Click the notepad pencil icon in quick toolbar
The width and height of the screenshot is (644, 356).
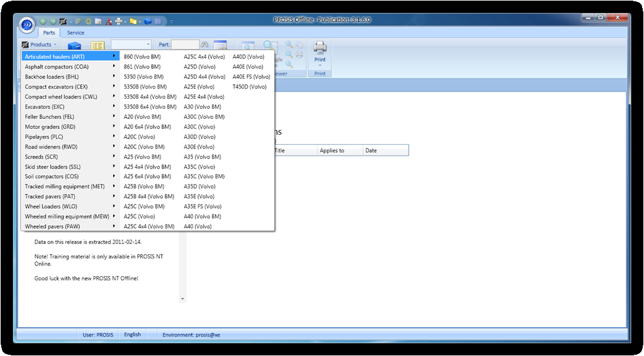[x=79, y=21]
